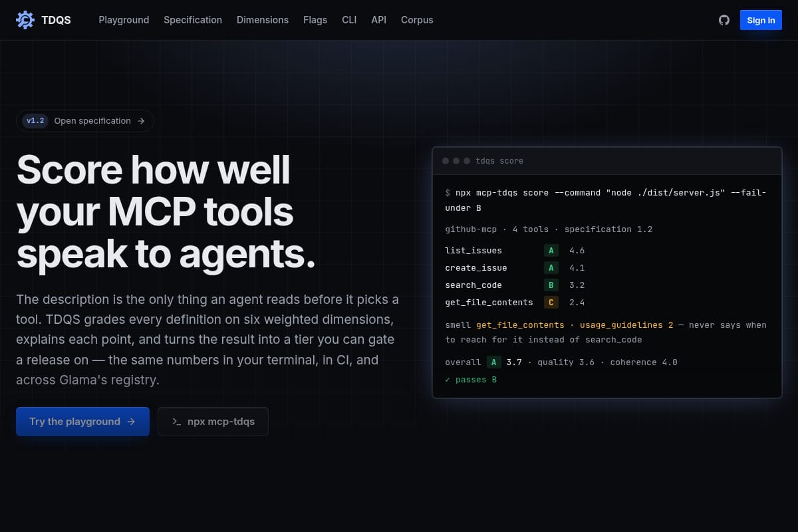Click the search_code tool row name
This screenshot has width=798, height=532.
click(473, 285)
